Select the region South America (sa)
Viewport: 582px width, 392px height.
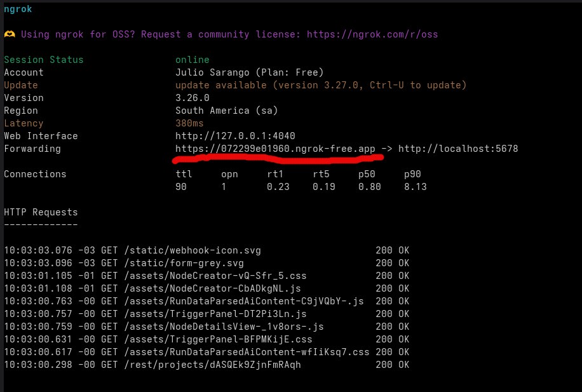[x=226, y=111]
